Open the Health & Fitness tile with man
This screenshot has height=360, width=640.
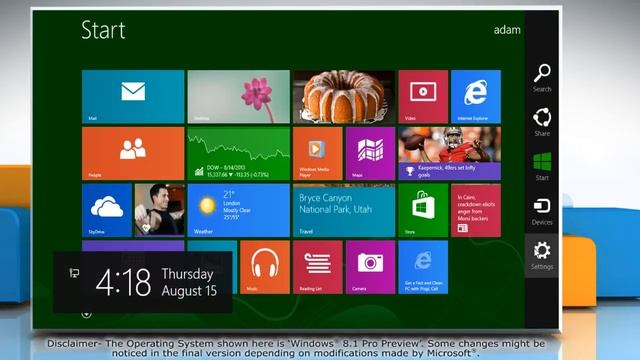coord(160,210)
